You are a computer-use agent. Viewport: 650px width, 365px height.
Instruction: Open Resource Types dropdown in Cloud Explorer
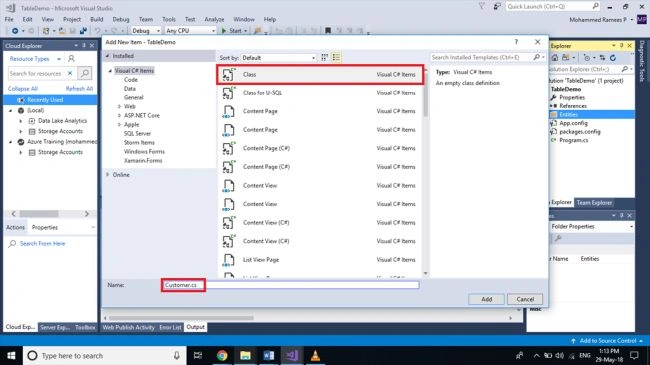coord(35,59)
